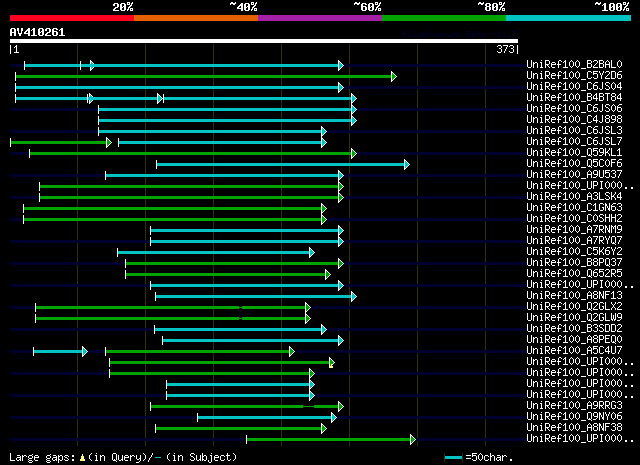Screen dimensions: 640x465
Task: Select the UniRef100_C6JSL3 label
Action: coord(574,131)
